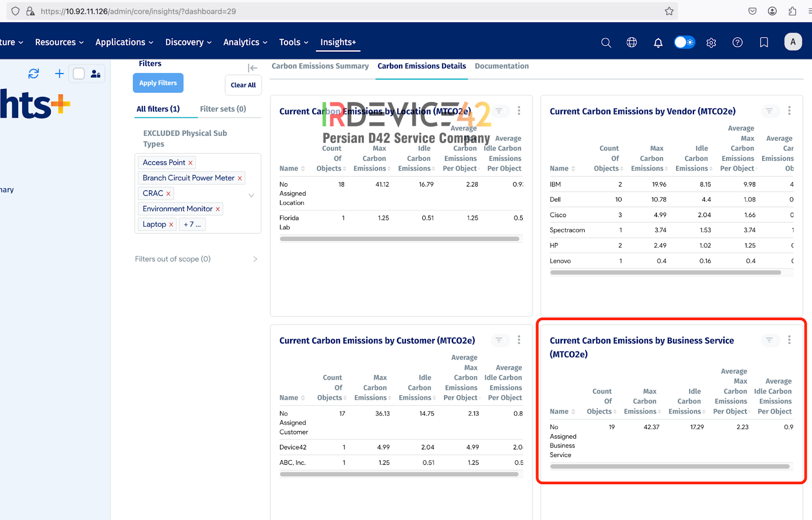The width and height of the screenshot is (812, 520).
Task: Open Tools menu dropdown
Action: tap(294, 42)
